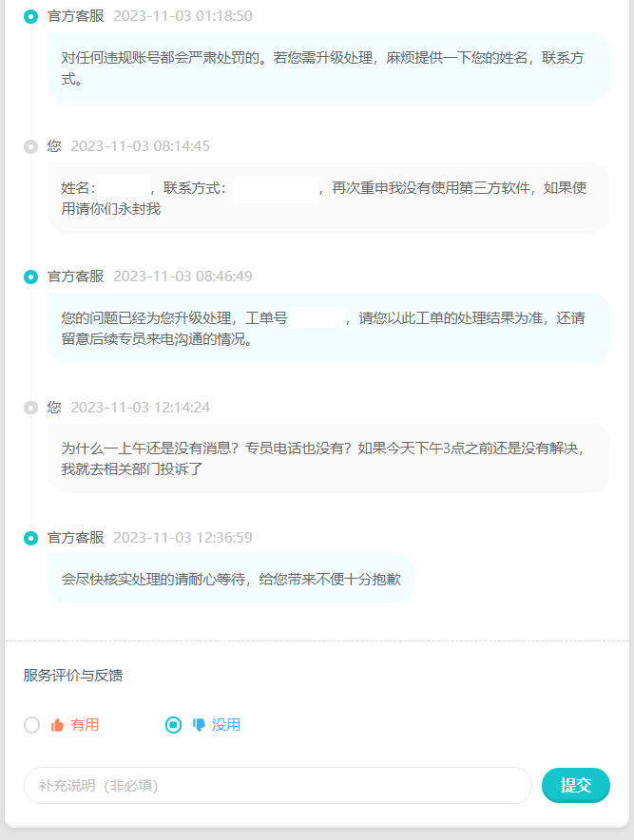634x840 pixels.
Task: Click timeline dot for 01:18:50 官方客服 message
Action: 31,16
